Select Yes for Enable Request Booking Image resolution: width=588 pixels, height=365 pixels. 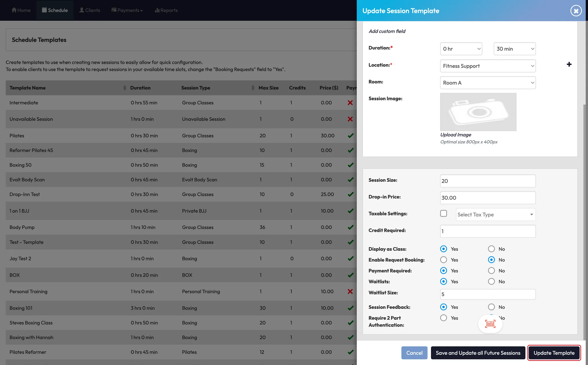coord(444,260)
